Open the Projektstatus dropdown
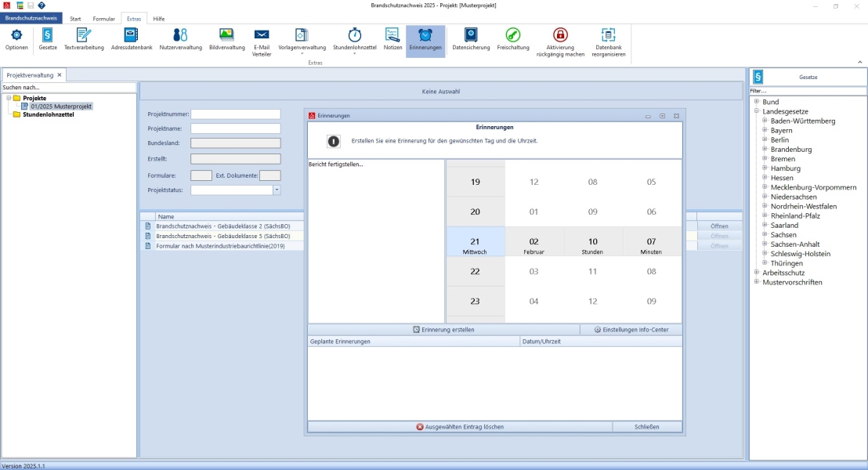 pos(277,190)
